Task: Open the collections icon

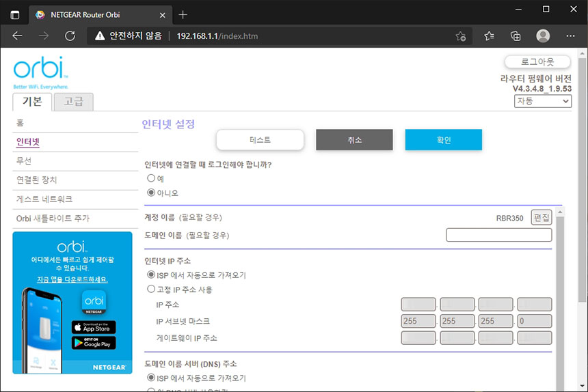Action: tap(516, 36)
